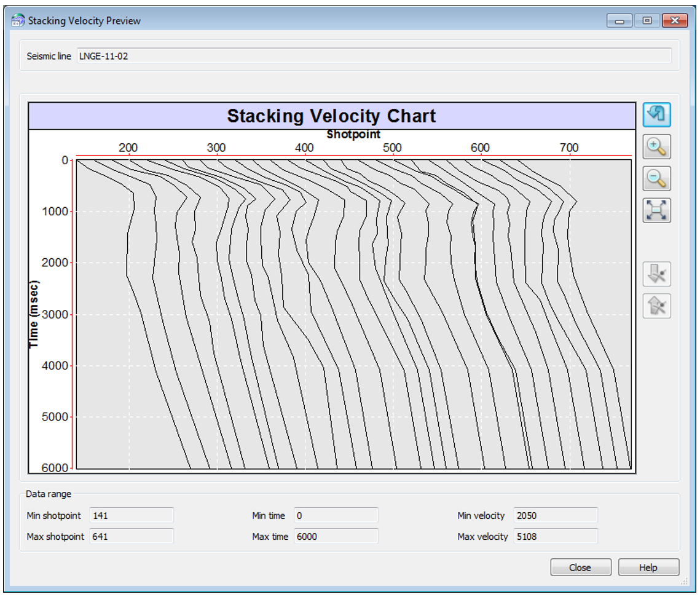Click the zoom out magnifier icon

[656, 178]
